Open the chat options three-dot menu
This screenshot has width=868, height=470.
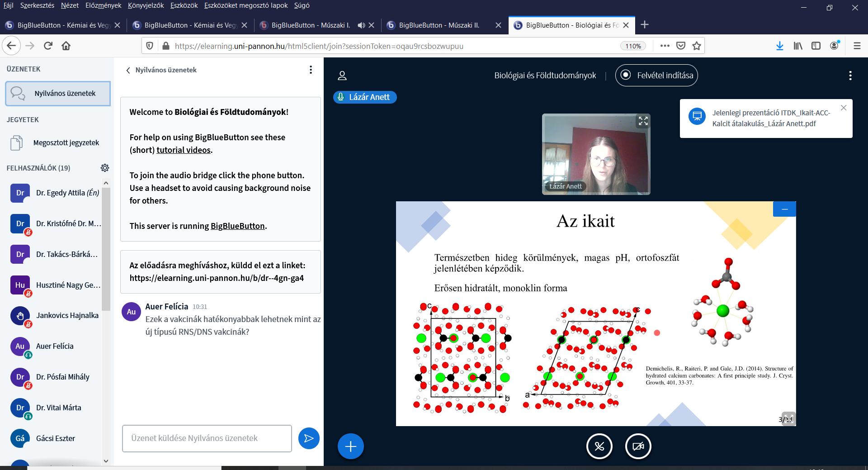(311, 70)
